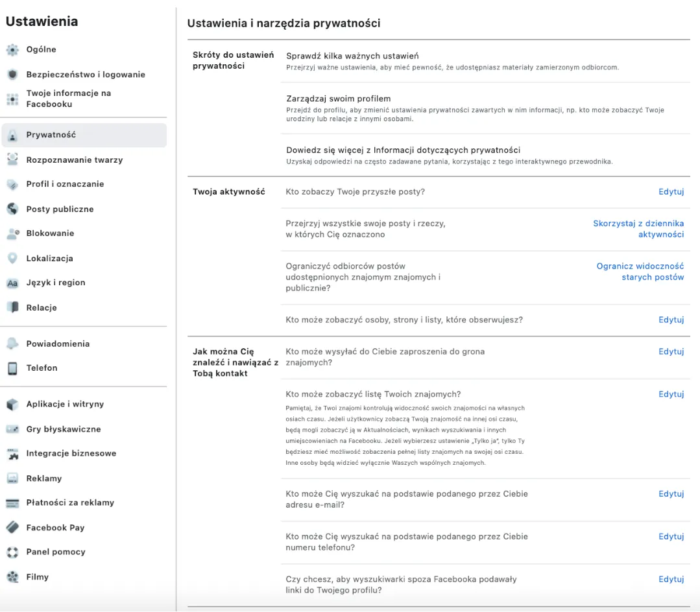700x612 pixels.
Task: Click the pin icon for Lokalizacja
Action: (12, 258)
